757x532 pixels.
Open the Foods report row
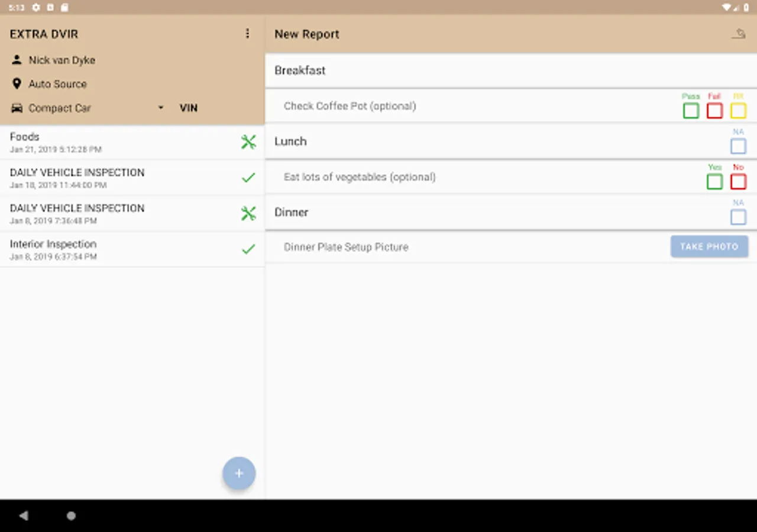tap(132, 142)
